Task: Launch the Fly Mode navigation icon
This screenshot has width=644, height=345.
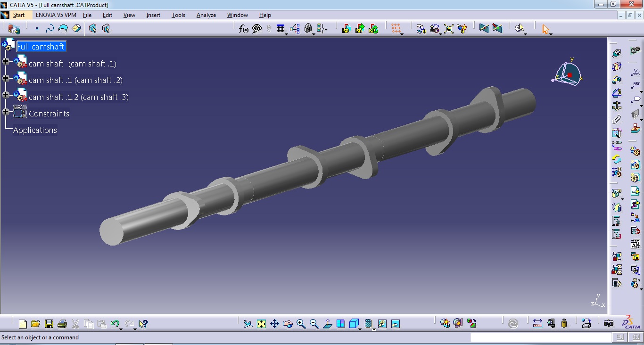Action: [248, 324]
